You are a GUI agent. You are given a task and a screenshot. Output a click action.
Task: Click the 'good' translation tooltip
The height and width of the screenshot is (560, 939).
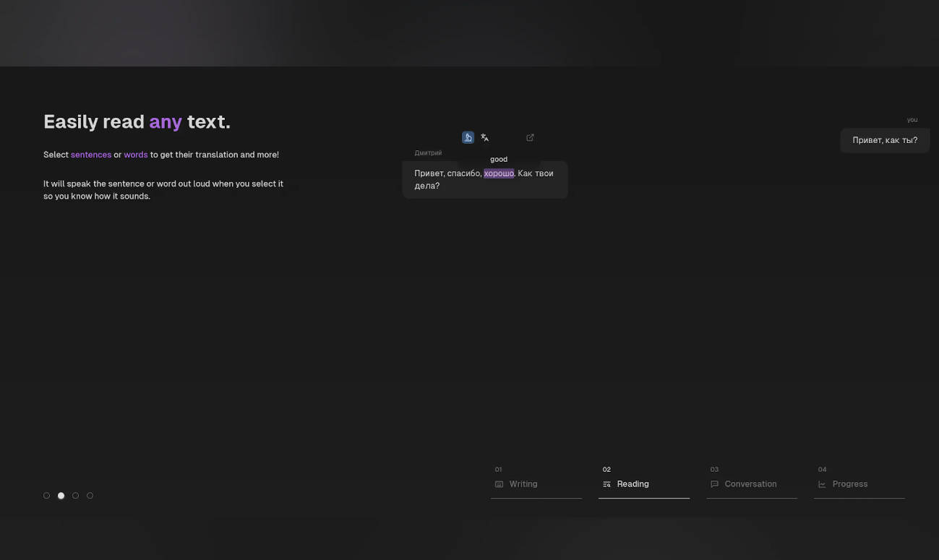(499, 159)
